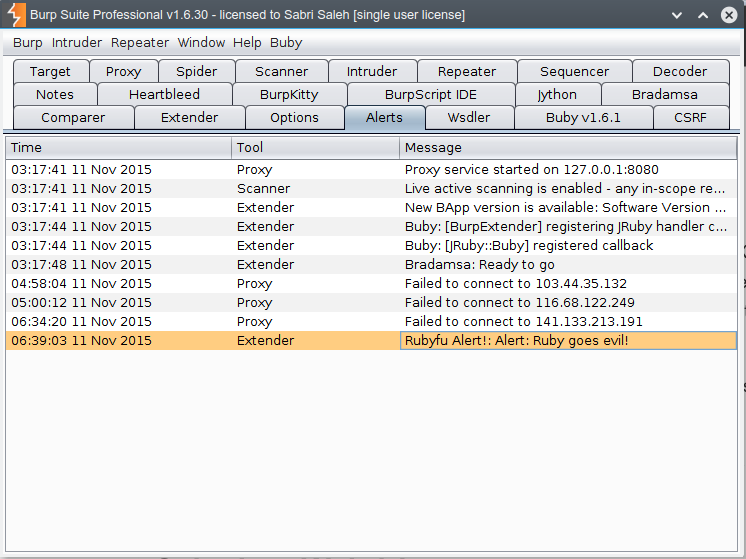The image size is (746, 559).
Task: Go to the BurpScript IDE tab
Action: tap(431, 95)
